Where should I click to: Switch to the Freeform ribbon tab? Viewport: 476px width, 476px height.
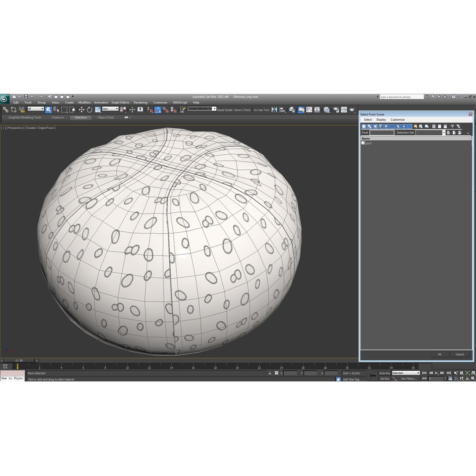point(58,118)
